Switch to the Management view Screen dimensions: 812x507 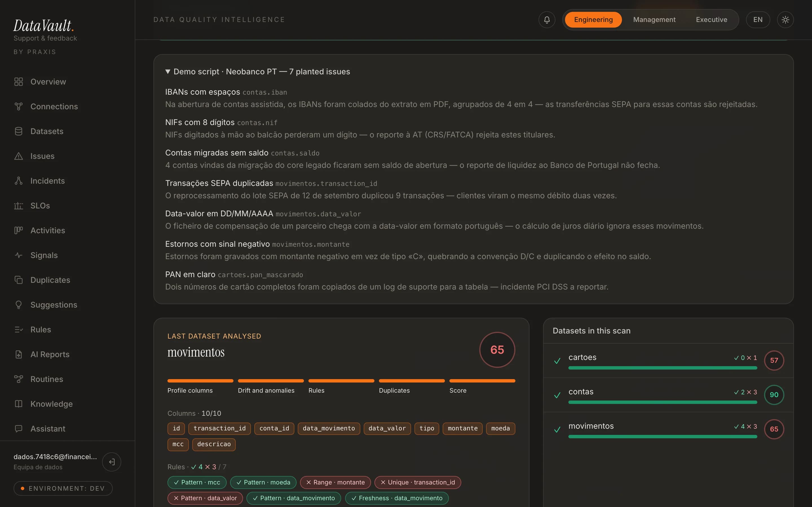pos(654,20)
